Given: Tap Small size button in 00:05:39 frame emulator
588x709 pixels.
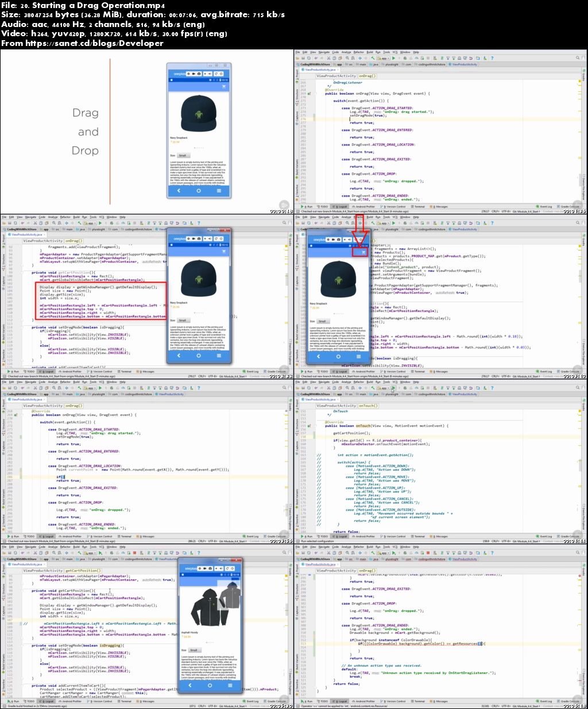Looking at the screenshot, I should [194, 650].
